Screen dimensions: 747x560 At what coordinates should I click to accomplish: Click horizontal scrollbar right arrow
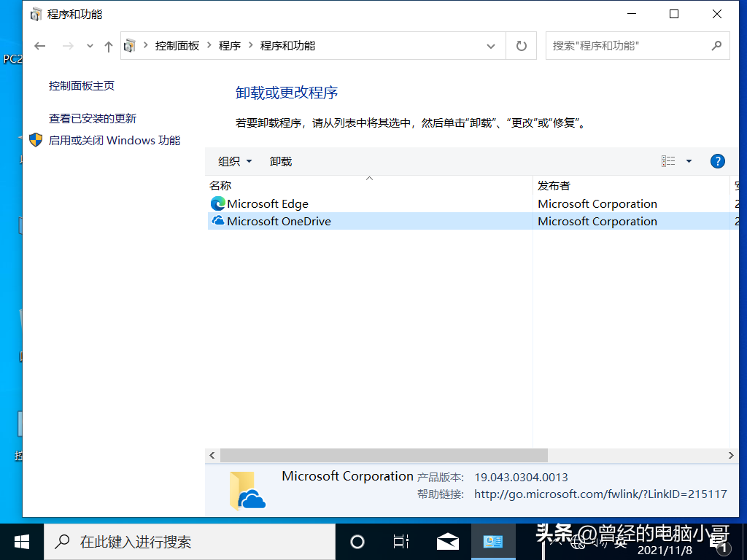pyautogui.click(x=731, y=455)
